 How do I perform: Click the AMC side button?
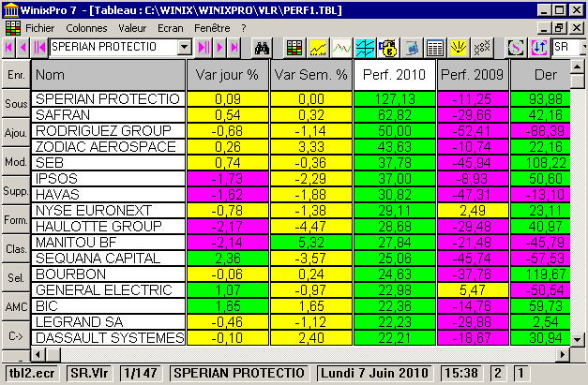pyautogui.click(x=16, y=306)
